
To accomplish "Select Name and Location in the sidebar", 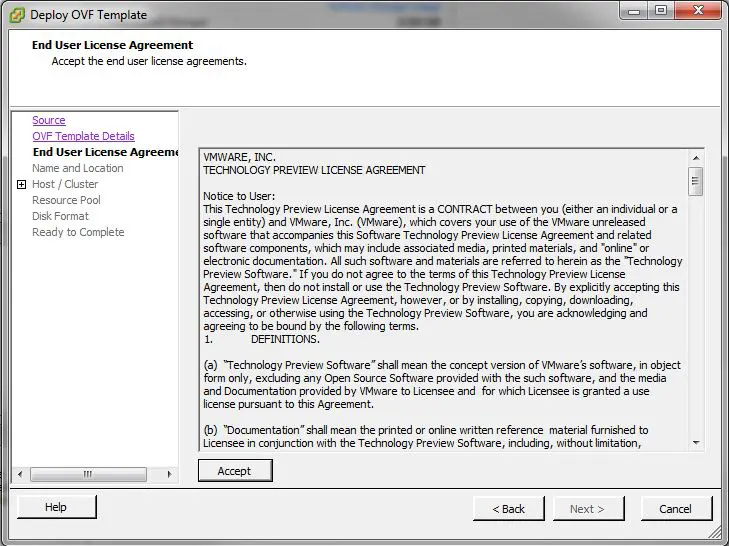I will 78,168.
